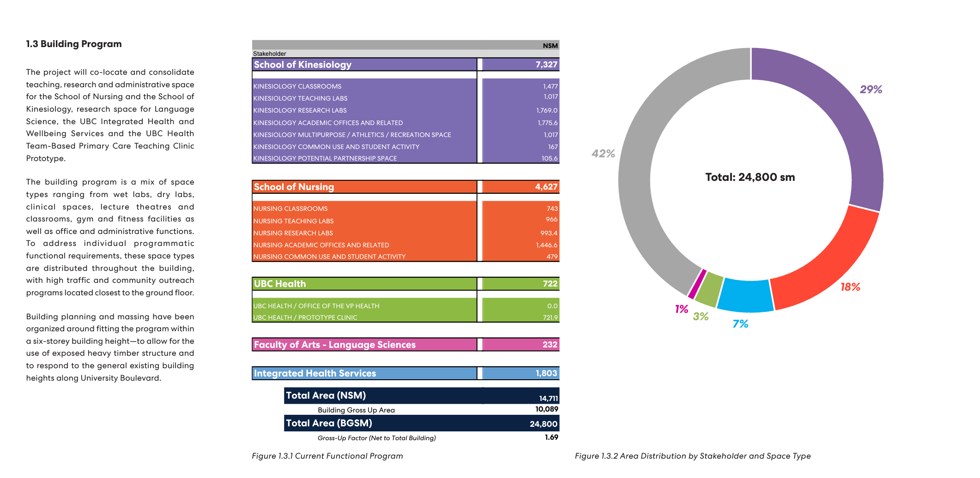The height and width of the screenshot is (478, 980).
Task: Click the Figure 1.3.1 Current Functional Program caption
Action: [327, 456]
